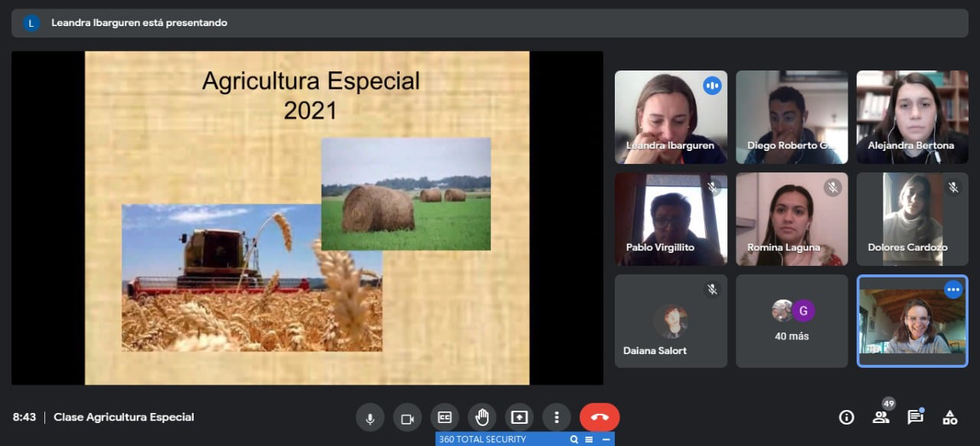This screenshot has height=446, width=980.
Task: Show the participants list with 49 badge
Action: pos(880,418)
